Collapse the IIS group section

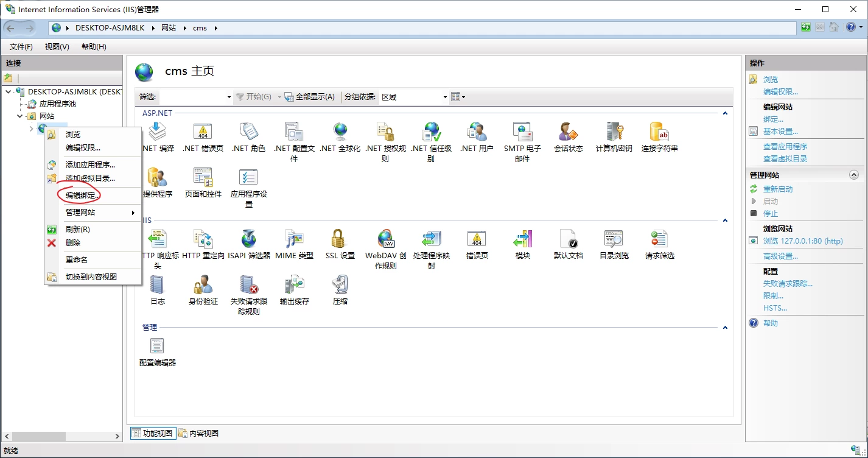725,220
